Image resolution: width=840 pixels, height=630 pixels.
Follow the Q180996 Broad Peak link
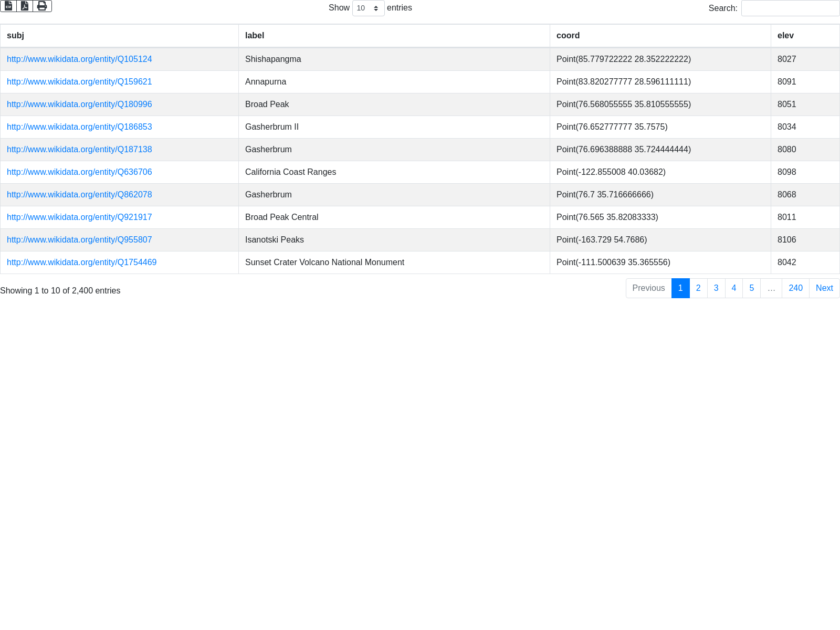click(x=79, y=104)
